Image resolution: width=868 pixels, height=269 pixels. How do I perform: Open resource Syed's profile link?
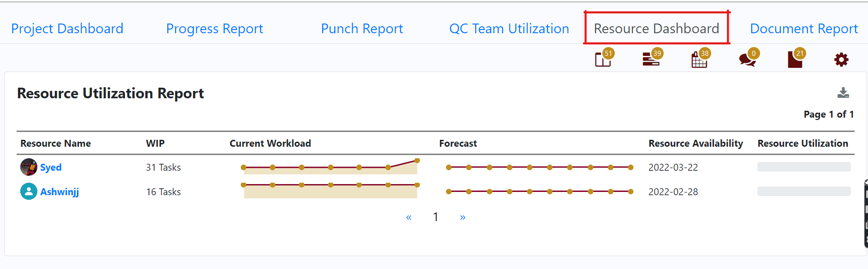coord(51,167)
